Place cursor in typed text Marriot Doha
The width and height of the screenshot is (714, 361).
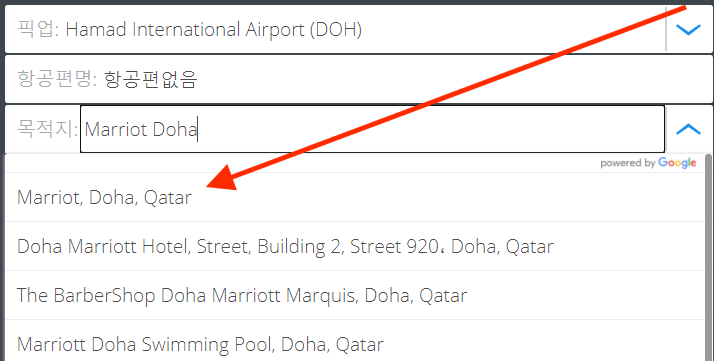[141, 130]
